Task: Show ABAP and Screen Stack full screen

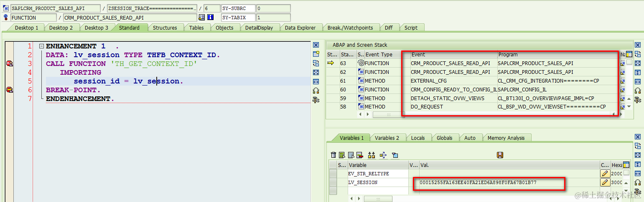Action: [x=638, y=63]
